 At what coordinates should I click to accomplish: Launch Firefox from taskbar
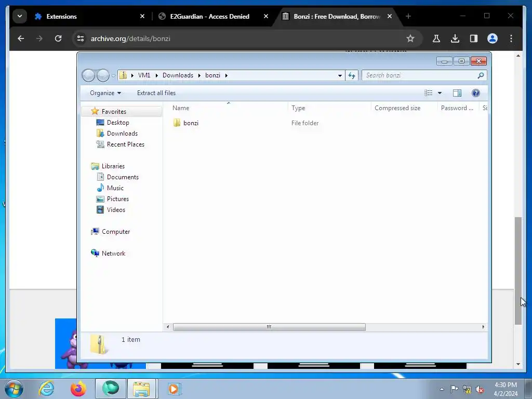click(78, 389)
